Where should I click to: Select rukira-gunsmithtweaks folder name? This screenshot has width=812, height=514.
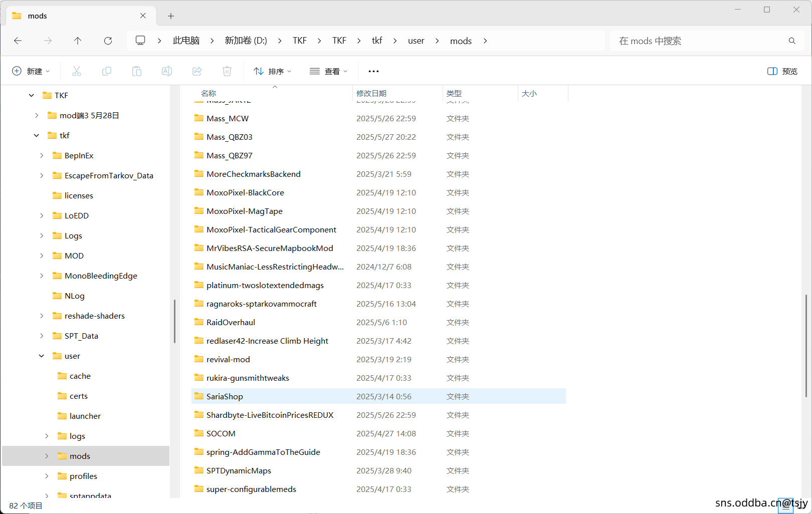tap(248, 378)
